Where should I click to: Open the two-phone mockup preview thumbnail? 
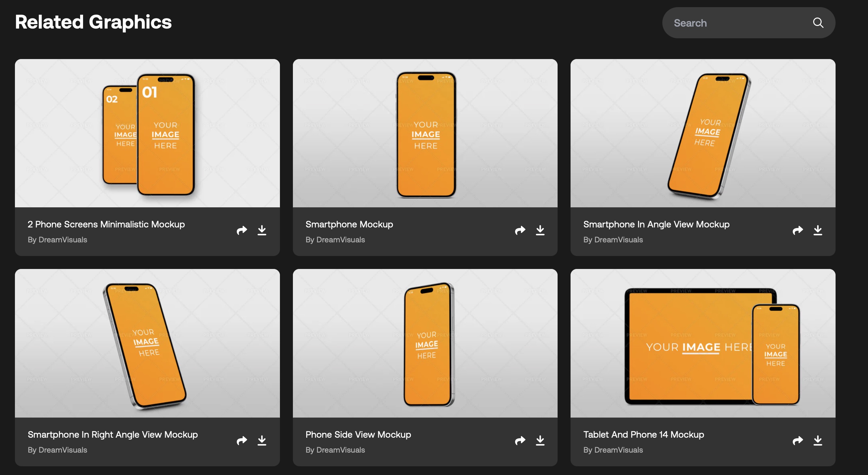(147, 133)
